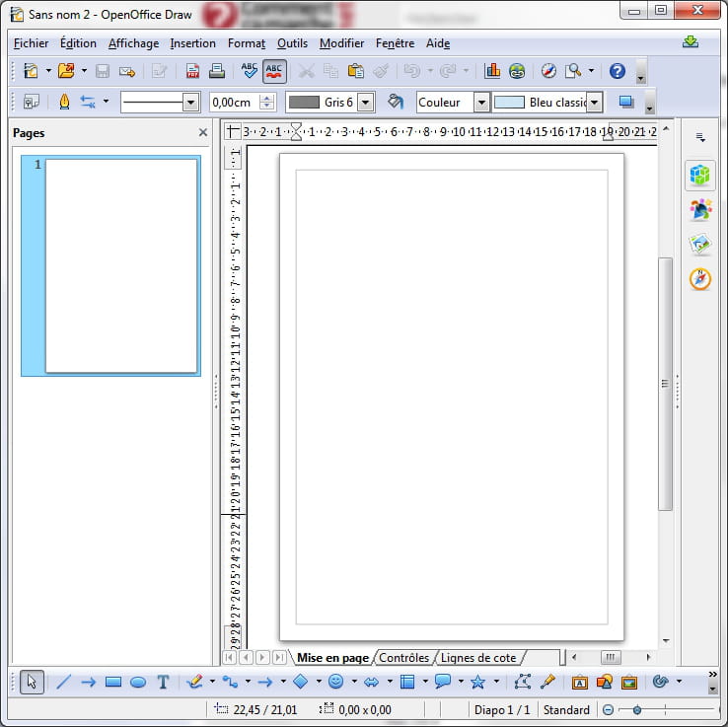Toggle the shadow button in toolbar

pyautogui.click(x=625, y=102)
